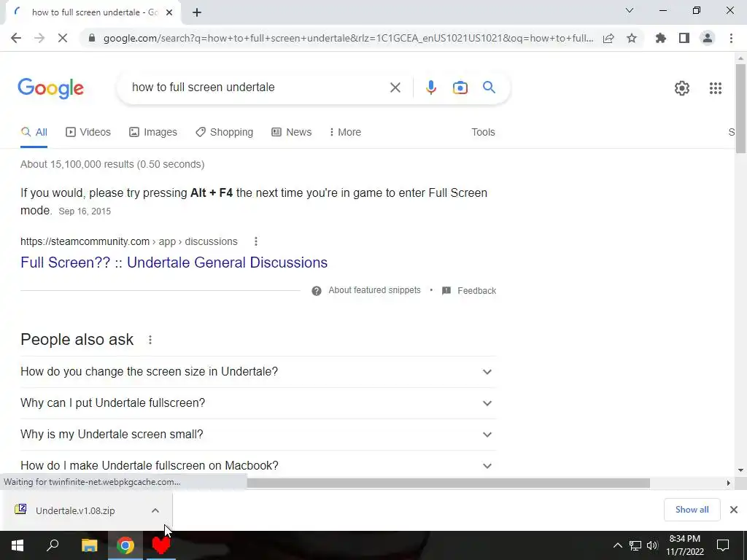
Task: Open Google quick settings gear
Action: pos(682,88)
